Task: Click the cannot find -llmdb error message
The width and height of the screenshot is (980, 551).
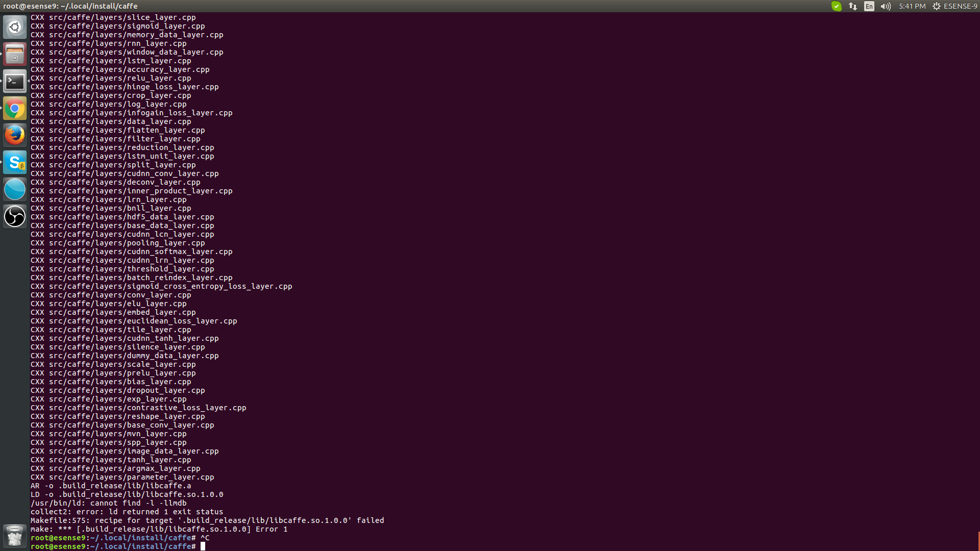Action: point(109,503)
